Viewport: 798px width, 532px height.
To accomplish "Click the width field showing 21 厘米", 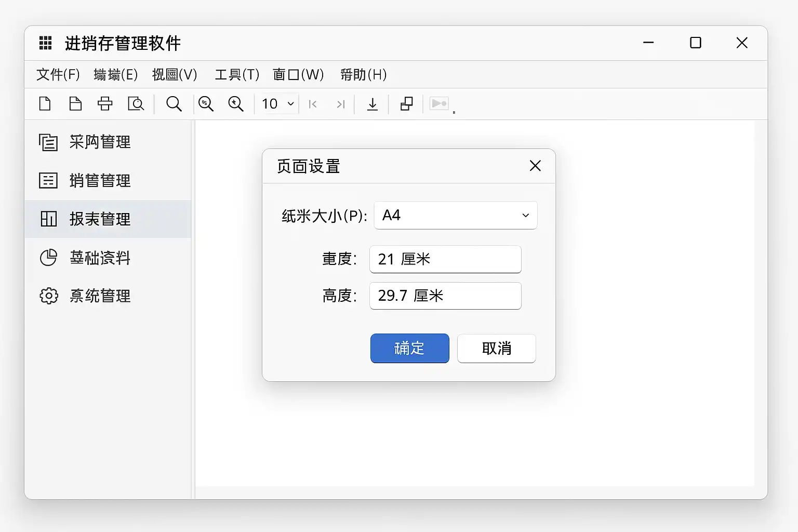I will (x=445, y=259).
